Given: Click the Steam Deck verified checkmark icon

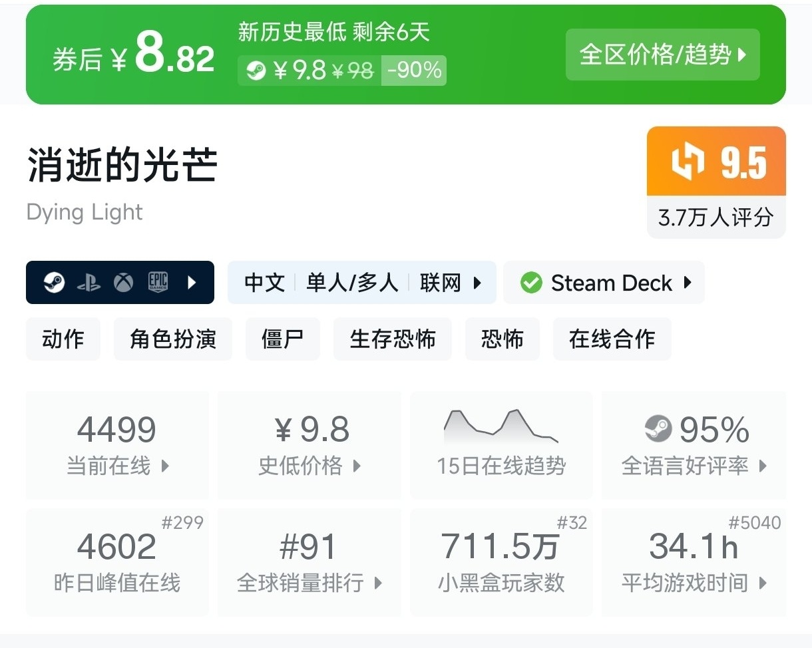Looking at the screenshot, I should pyautogui.click(x=531, y=283).
